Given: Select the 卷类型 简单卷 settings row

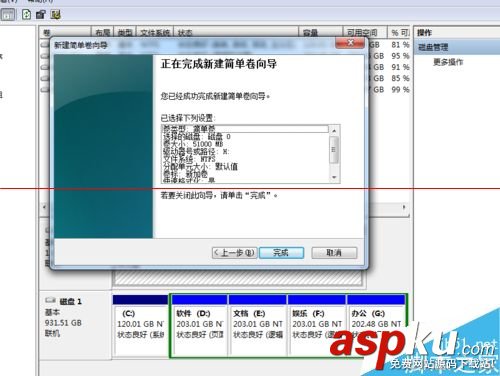Looking at the screenshot, I should [245, 129].
